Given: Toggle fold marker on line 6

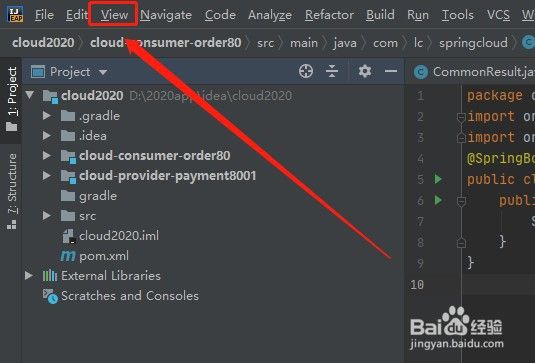Looking at the screenshot, I should click(461, 201).
